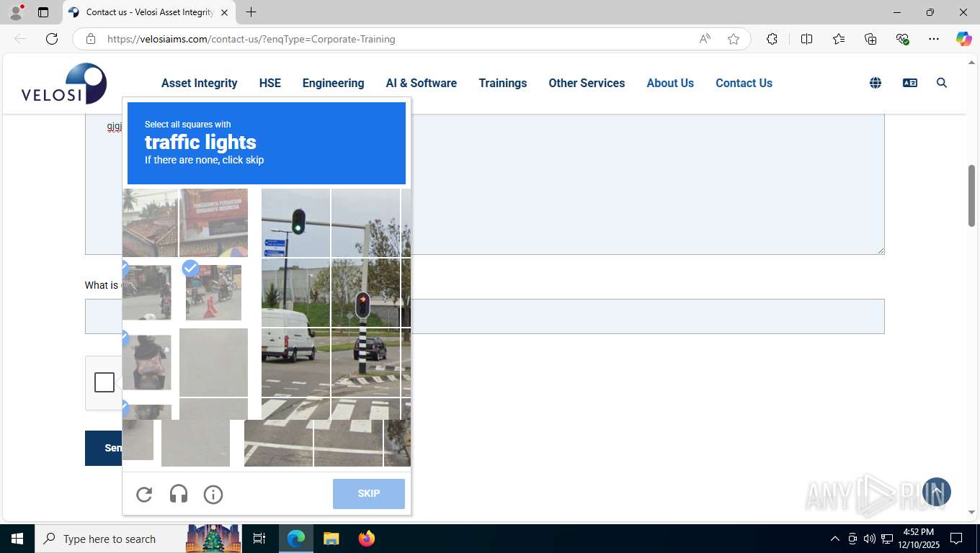Open Engineering menu

[x=334, y=83]
